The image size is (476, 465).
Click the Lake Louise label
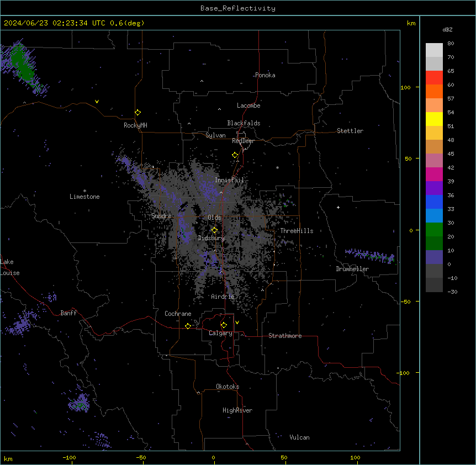10,267
